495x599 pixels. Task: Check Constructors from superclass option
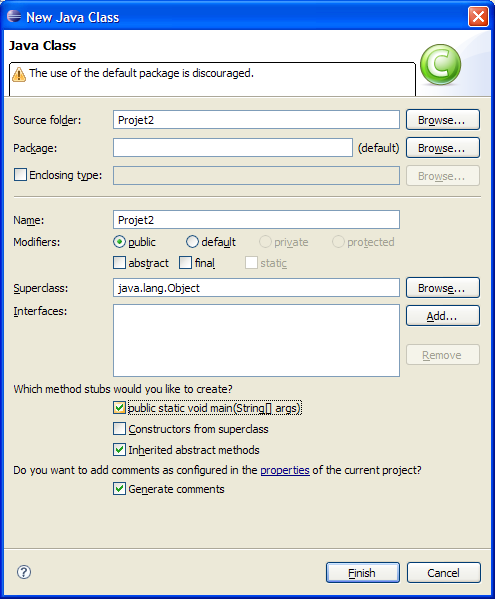[119, 429]
